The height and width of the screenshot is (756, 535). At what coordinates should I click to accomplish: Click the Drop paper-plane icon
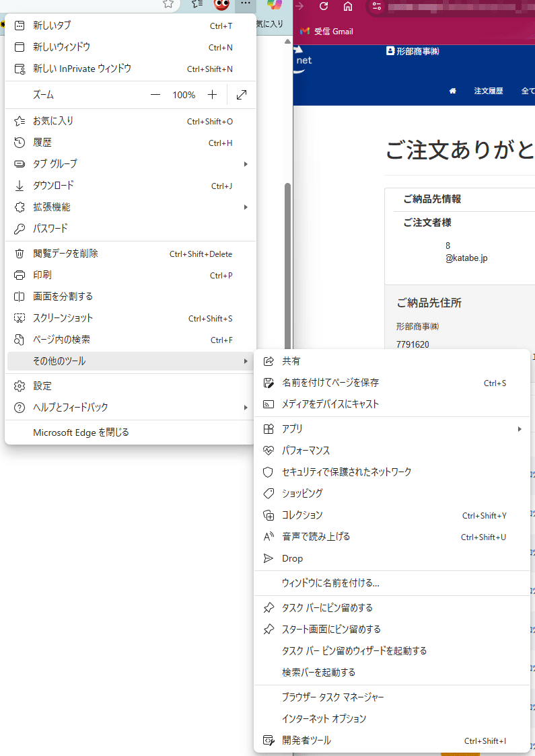coord(269,558)
